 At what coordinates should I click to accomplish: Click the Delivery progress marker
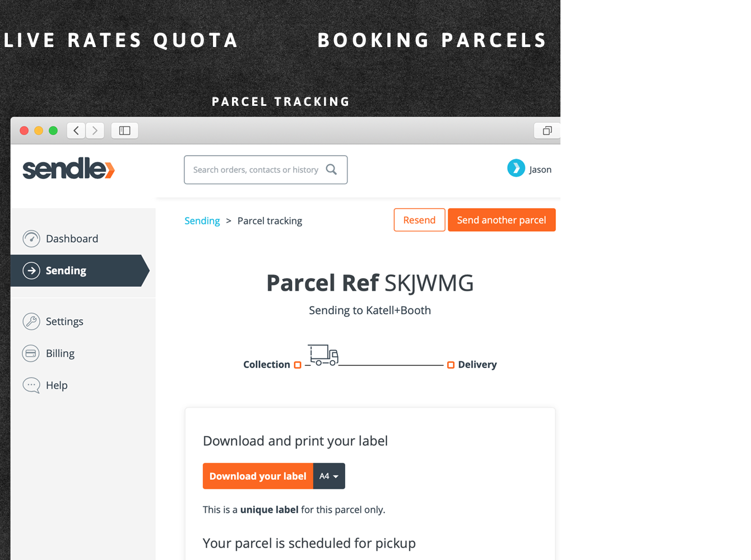coord(451,365)
